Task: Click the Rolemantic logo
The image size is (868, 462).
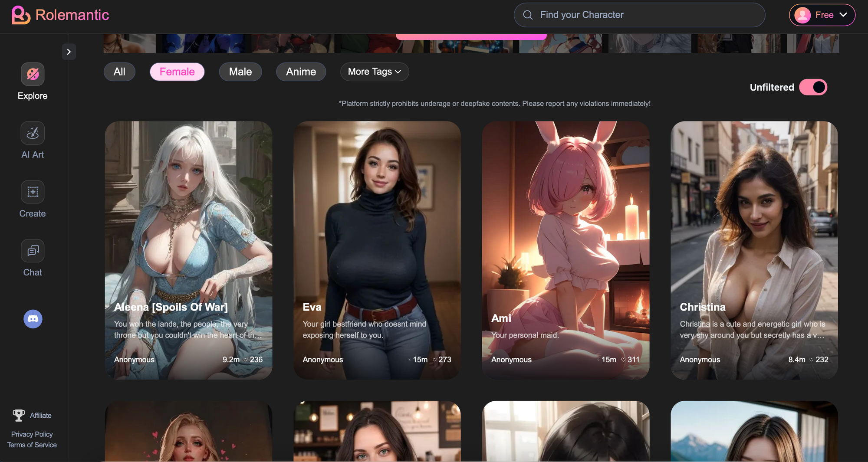Action: (60, 15)
